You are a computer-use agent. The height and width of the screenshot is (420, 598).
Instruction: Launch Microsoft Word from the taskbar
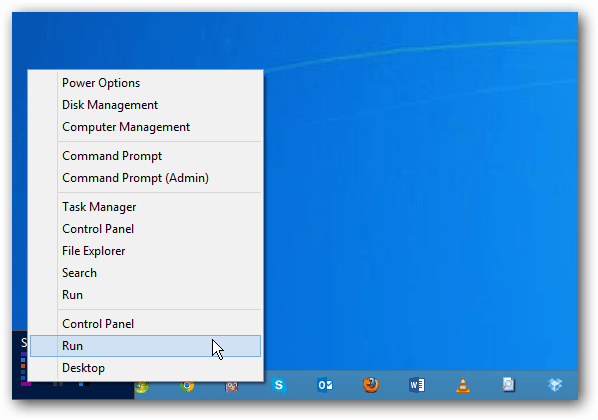(417, 385)
